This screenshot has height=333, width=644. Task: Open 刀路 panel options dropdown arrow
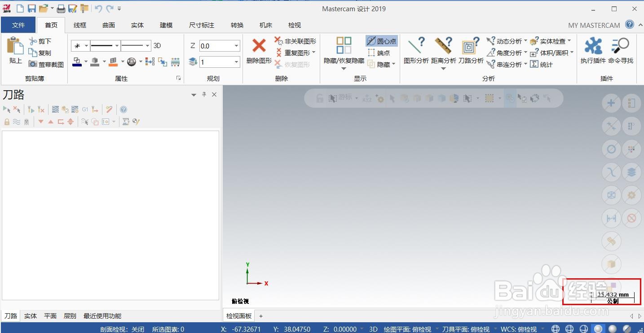point(194,95)
